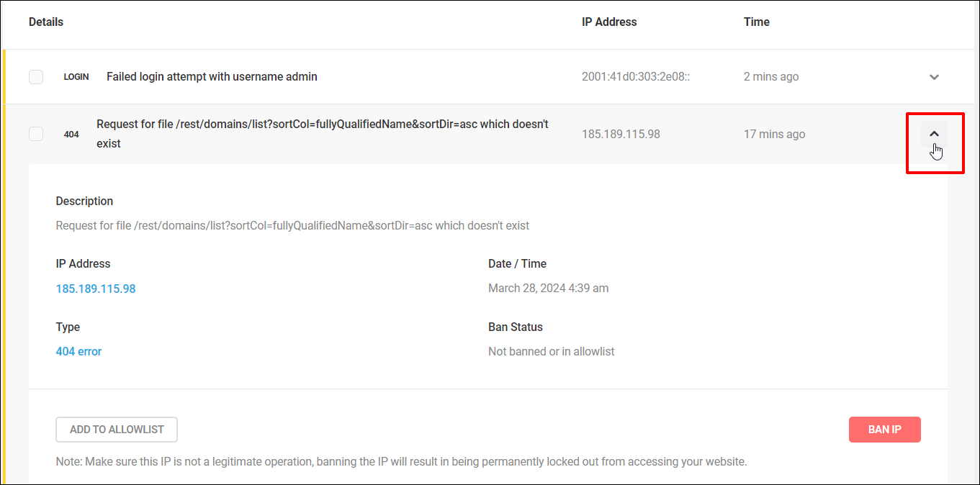Image resolution: width=980 pixels, height=485 pixels.
Task: Collapse the 404 request details chevron
Action: [934, 134]
